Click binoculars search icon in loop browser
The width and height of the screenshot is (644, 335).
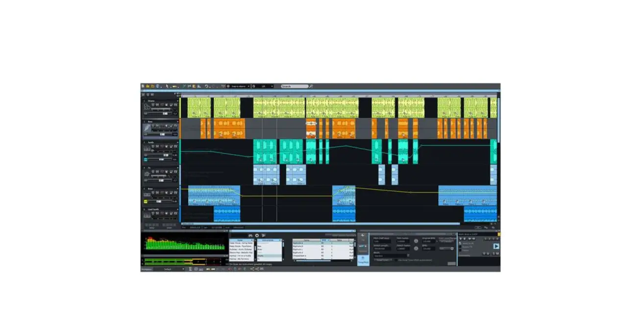coord(250,235)
